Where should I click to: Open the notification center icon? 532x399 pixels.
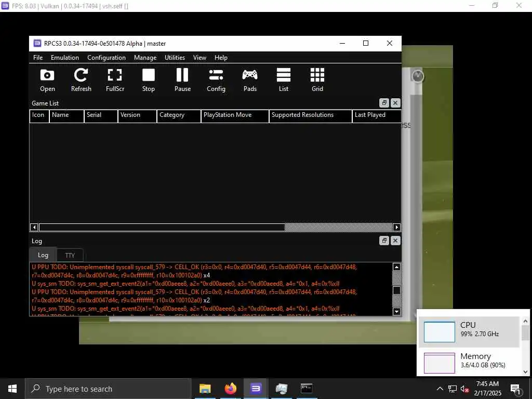[515, 389]
